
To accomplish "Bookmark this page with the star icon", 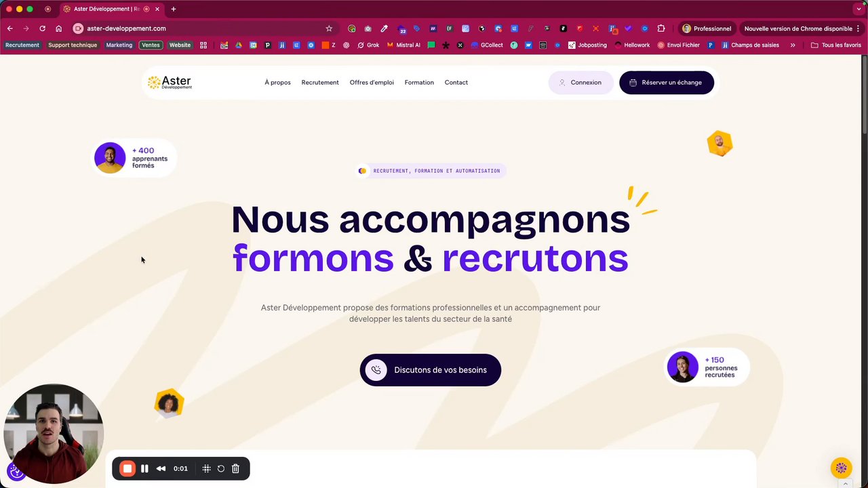I will [329, 28].
